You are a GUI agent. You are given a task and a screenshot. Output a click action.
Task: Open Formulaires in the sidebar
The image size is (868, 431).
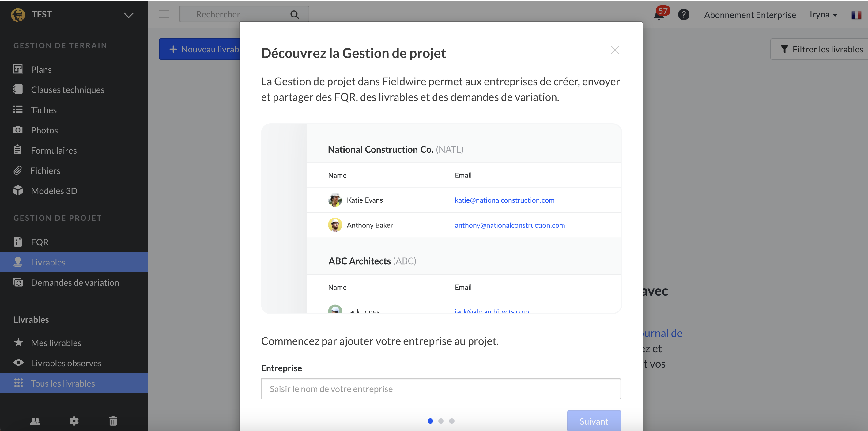74,151
